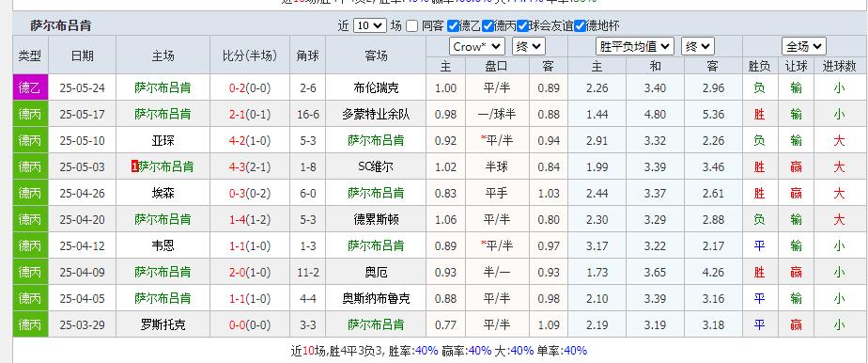
Task: Click corner count 16-6 cell
Action: [308, 115]
